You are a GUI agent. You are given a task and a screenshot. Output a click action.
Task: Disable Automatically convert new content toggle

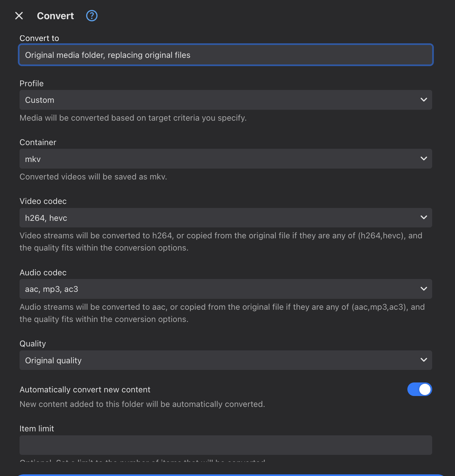[419, 389]
